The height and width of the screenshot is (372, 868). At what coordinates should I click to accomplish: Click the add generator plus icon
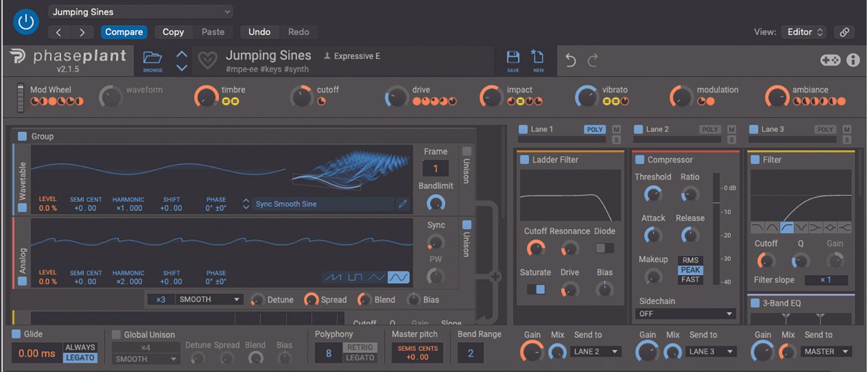pyautogui.click(x=495, y=277)
